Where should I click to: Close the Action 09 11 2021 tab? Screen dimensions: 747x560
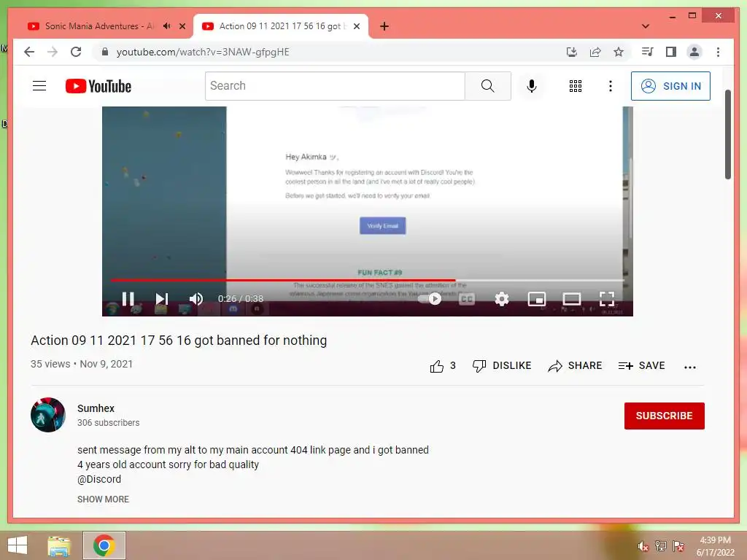357,26
